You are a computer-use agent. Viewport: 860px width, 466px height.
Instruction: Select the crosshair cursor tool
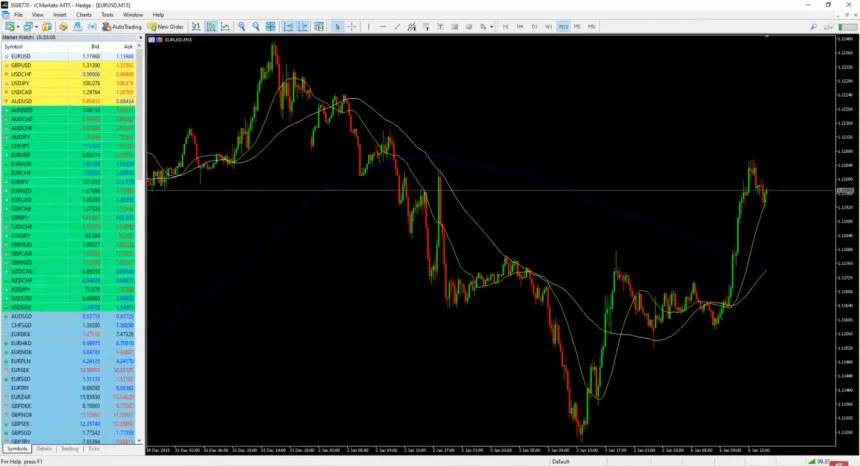tap(351, 26)
